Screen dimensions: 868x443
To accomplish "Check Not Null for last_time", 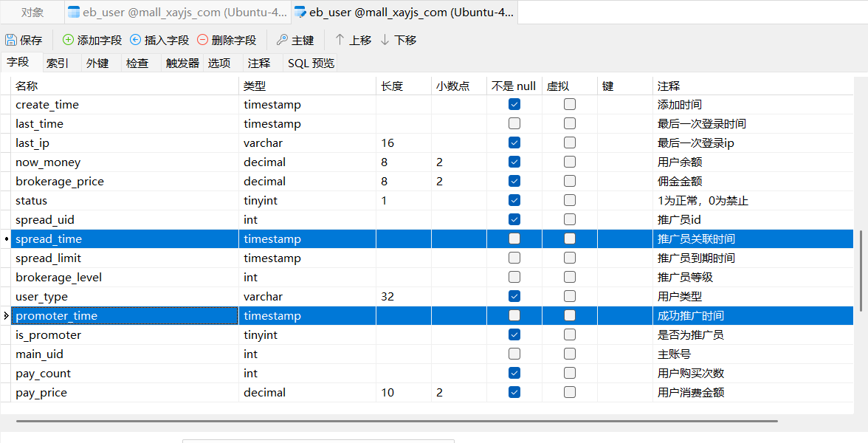I will (x=514, y=123).
